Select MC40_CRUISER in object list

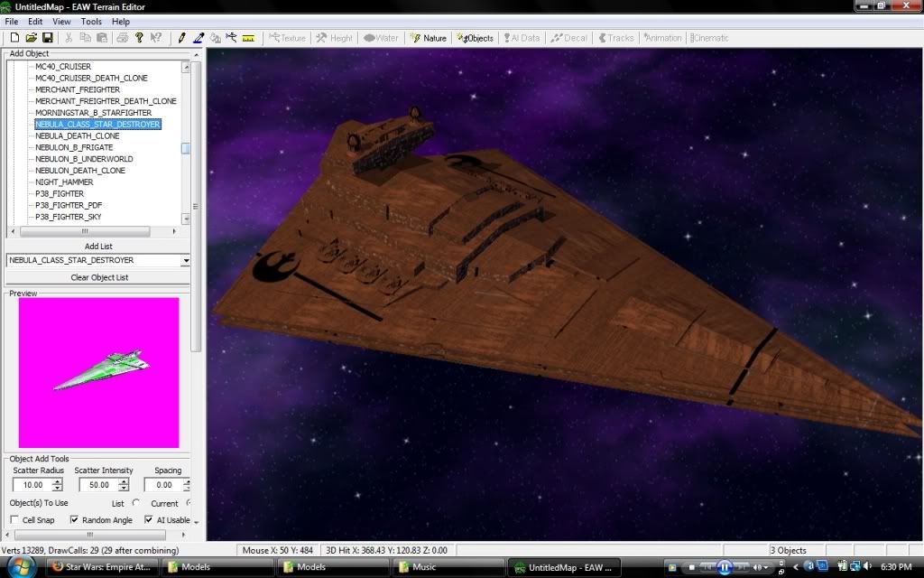pos(63,67)
